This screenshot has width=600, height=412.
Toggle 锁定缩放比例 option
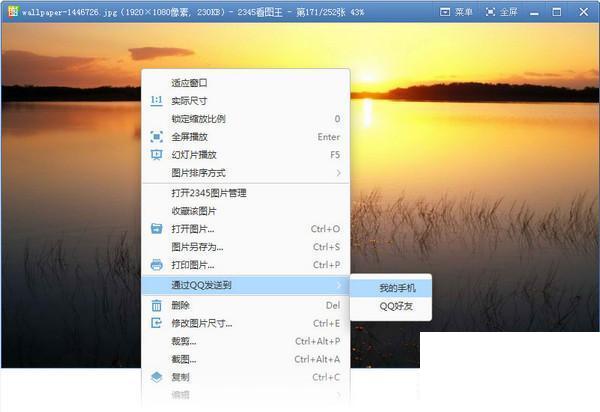245,119
